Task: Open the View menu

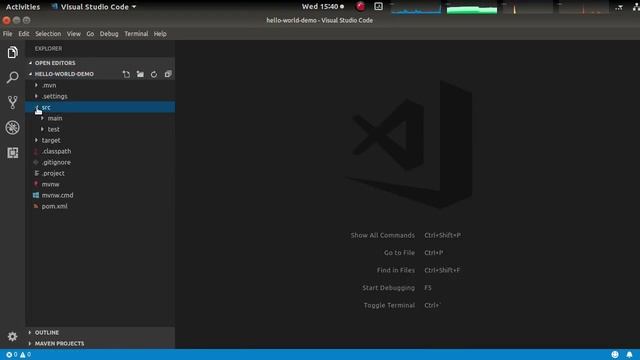Action: pyautogui.click(x=74, y=34)
